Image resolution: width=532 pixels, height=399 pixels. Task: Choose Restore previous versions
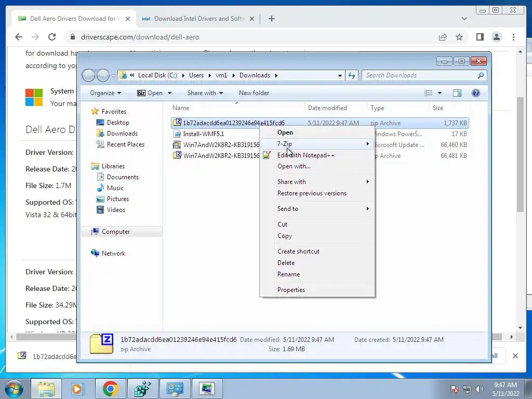point(317,193)
